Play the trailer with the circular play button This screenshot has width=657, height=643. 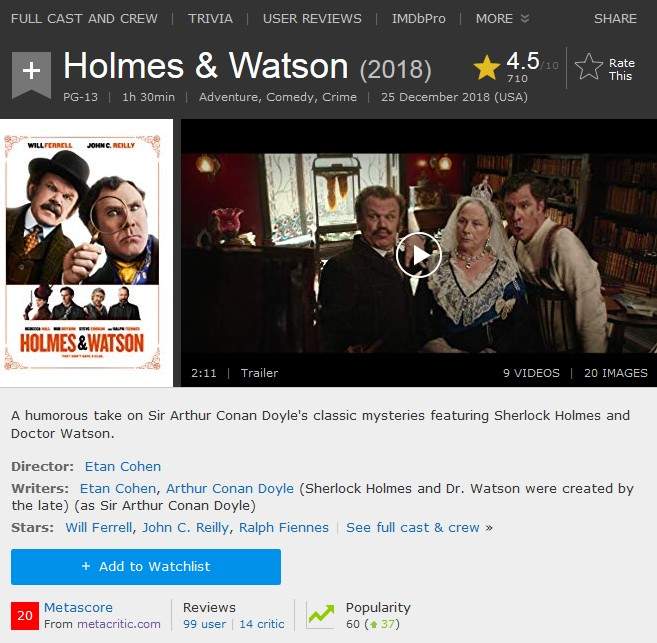pos(418,255)
